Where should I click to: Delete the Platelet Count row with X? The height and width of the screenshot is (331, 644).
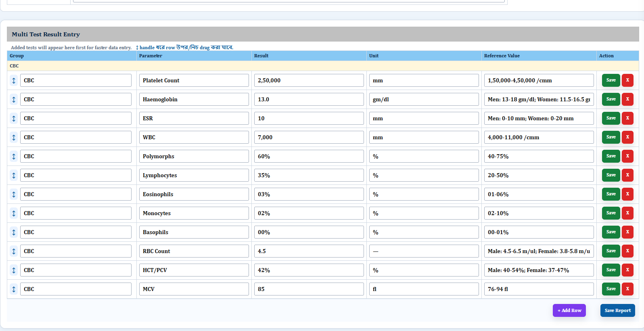tap(627, 80)
